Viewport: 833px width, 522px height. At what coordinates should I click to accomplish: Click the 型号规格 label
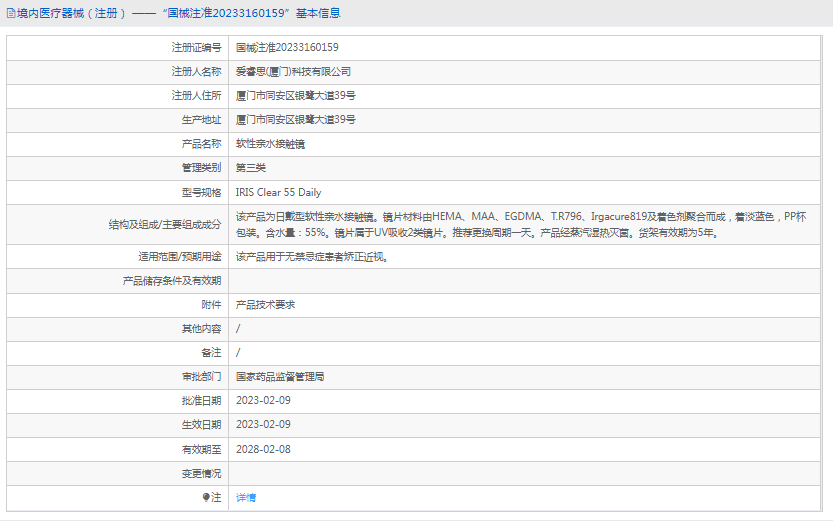tap(201, 192)
